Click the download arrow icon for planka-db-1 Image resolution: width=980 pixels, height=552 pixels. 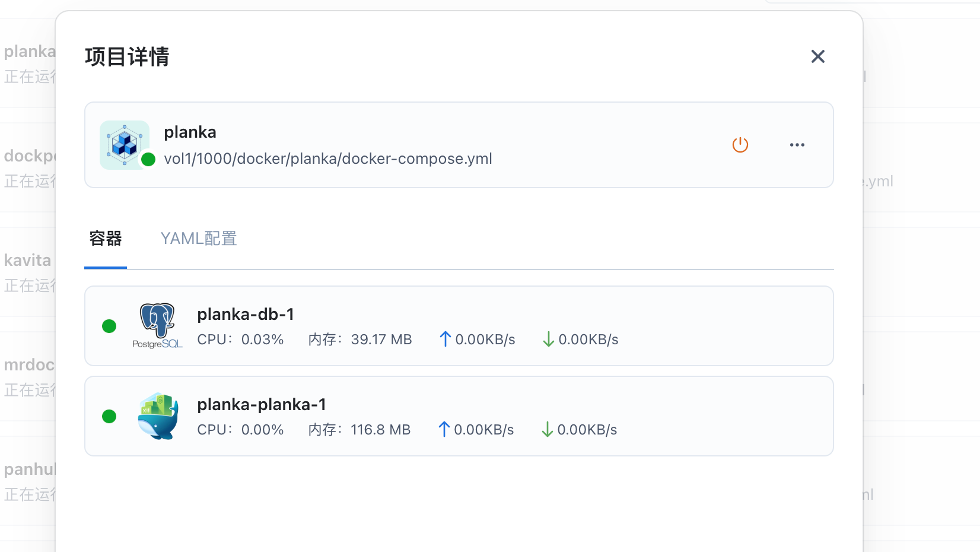[548, 339]
